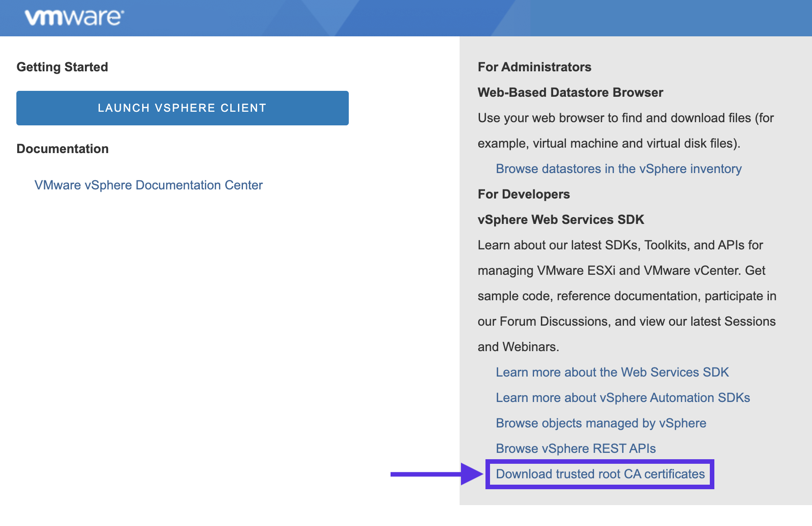The image size is (812, 526).
Task: Open Learn more about vSphere Automation SDKs
Action: point(623,398)
